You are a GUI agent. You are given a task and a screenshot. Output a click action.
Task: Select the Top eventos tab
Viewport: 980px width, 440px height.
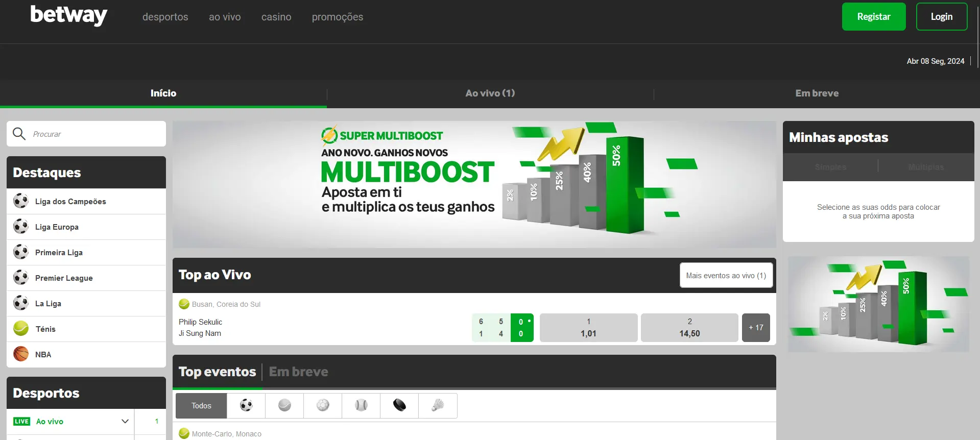217,372
